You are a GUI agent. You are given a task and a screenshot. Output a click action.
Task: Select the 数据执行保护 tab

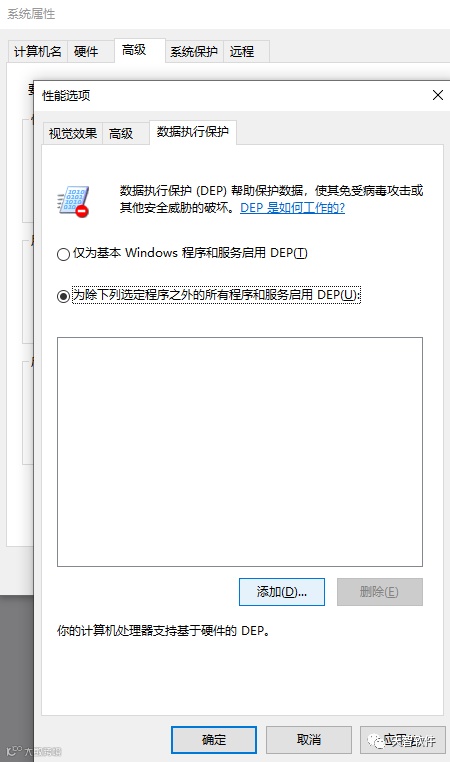192,132
